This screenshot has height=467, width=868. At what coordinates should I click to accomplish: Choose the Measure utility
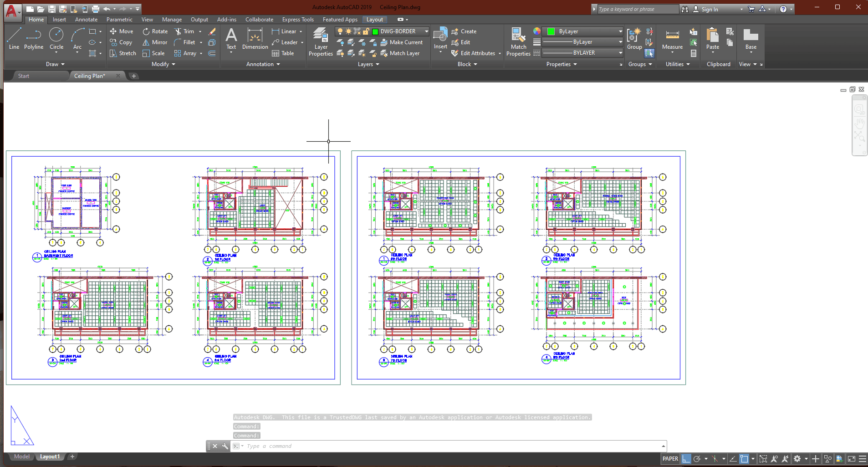[672, 40]
